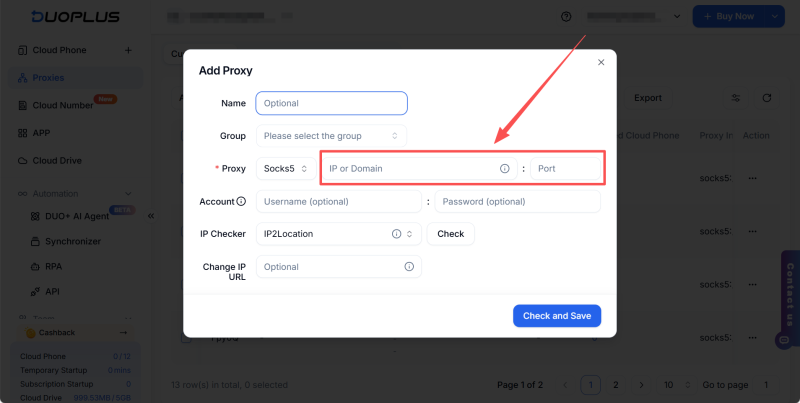Open the Group selection dropdown
Image resolution: width=800 pixels, height=403 pixels.
pyautogui.click(x=331, y=136)
